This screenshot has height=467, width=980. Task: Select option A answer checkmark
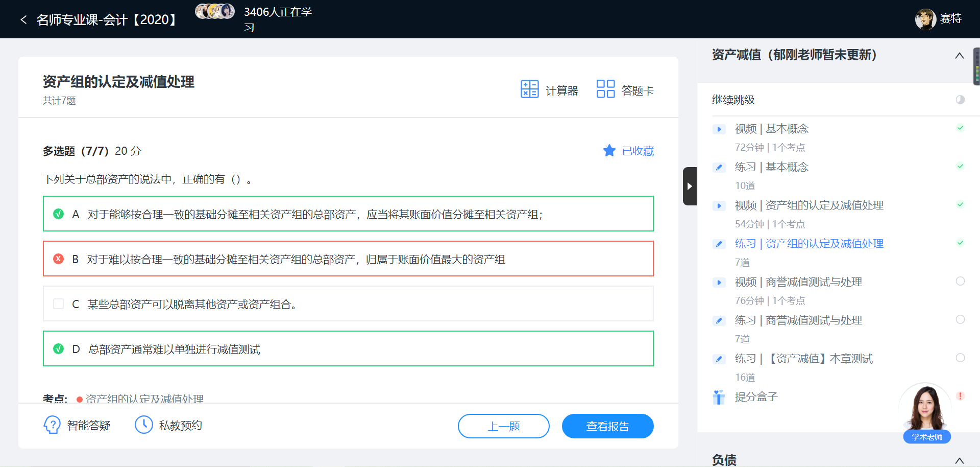(59, 214)
